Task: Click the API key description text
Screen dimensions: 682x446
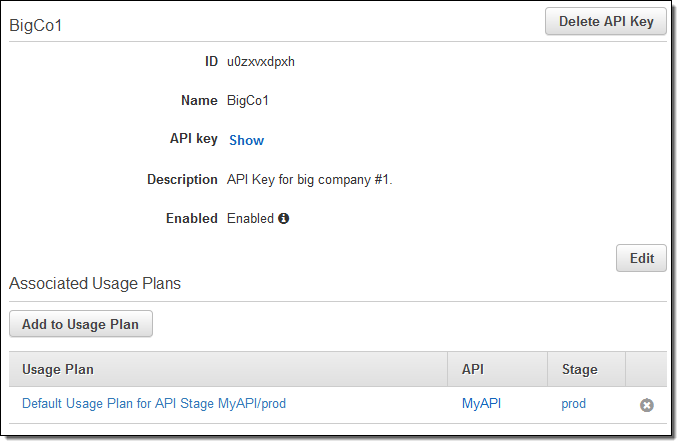Action: pyautogui.click(x=310, y=180)
